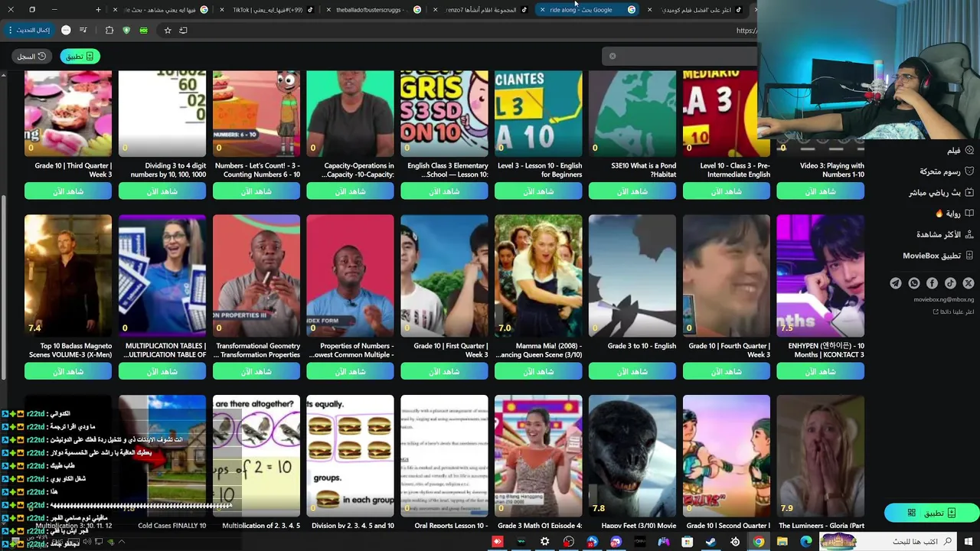Open the moviebox.ng@mbox.ng email link

pos(943,299)
